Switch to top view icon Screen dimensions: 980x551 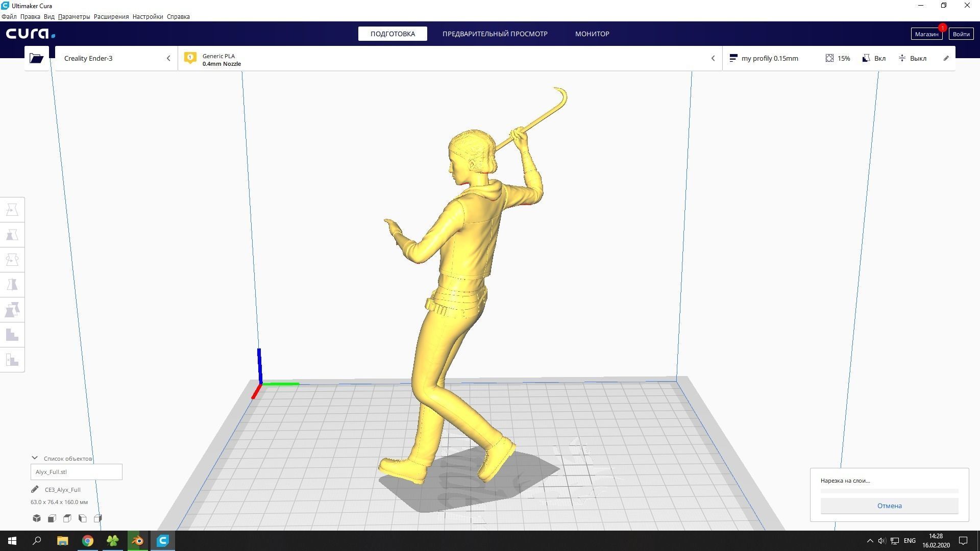click(67, 518)
